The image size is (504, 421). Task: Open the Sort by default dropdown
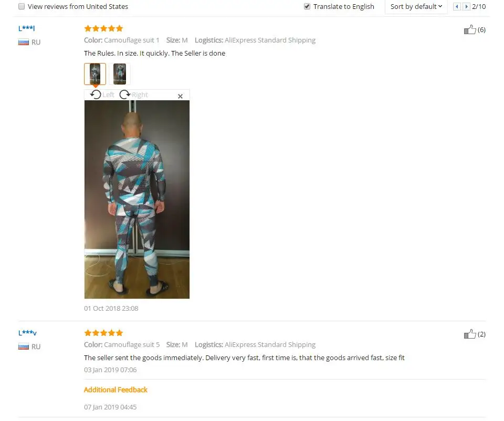(x=416, y=6)
